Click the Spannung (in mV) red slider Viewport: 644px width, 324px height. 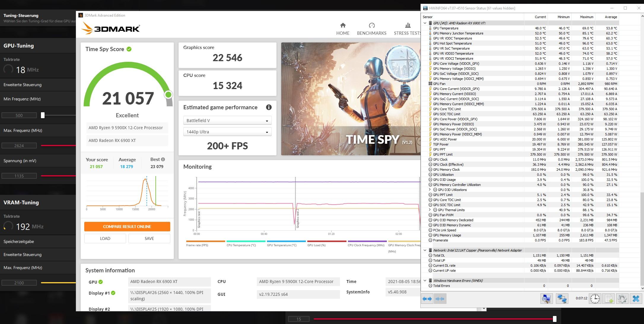click(58, 176)
